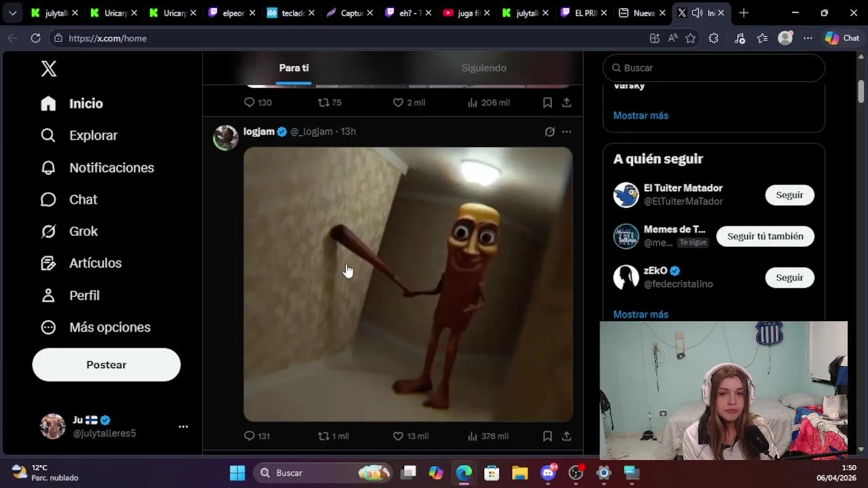Open File Explorer from taskbar
The width and height of the screenshot is (868, 488).
tap(520, 473)
